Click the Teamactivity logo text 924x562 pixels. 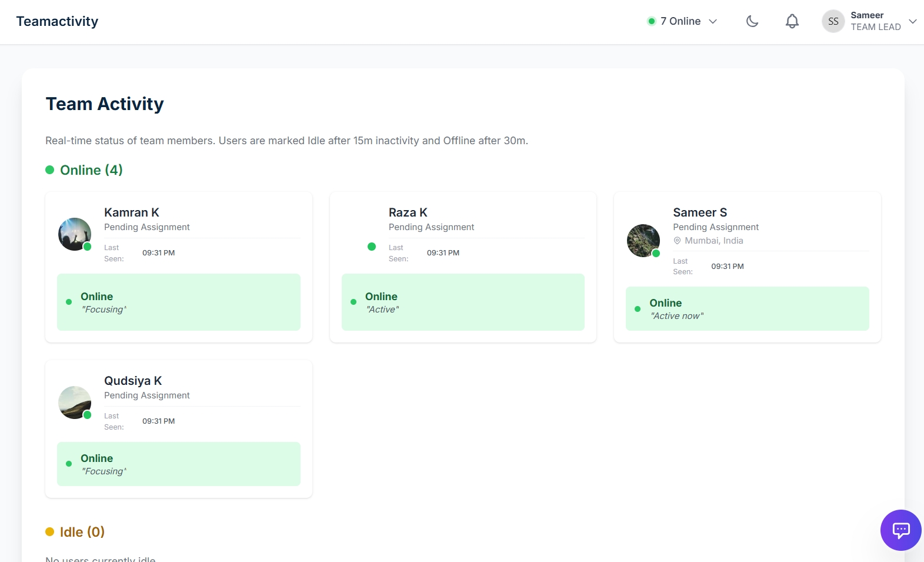click(x=57, y=22)
